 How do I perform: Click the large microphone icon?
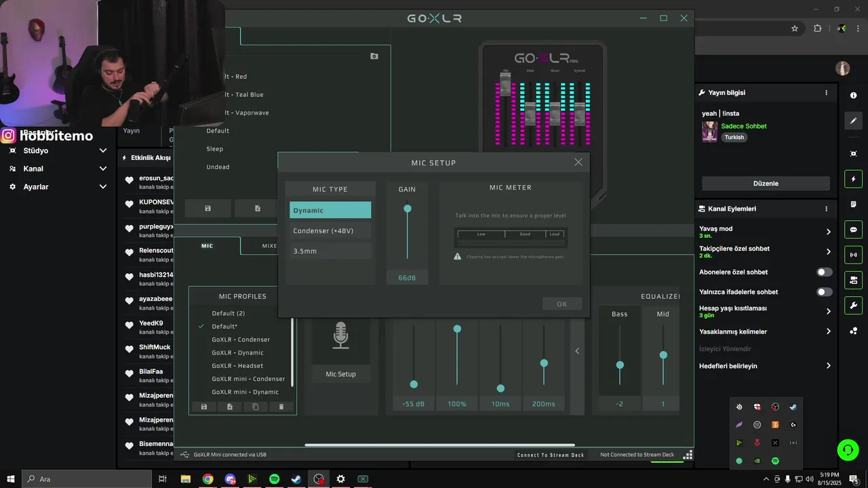340,336
